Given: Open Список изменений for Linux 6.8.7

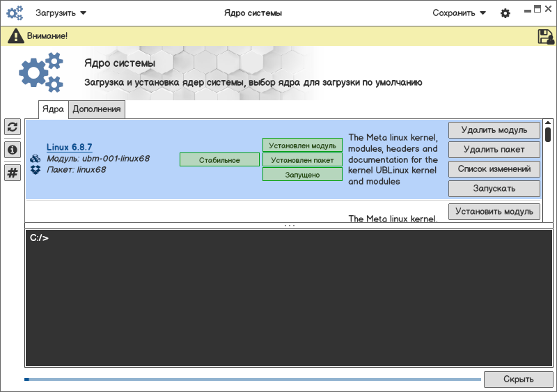Looking at the screenshot, I should point(494,169).
